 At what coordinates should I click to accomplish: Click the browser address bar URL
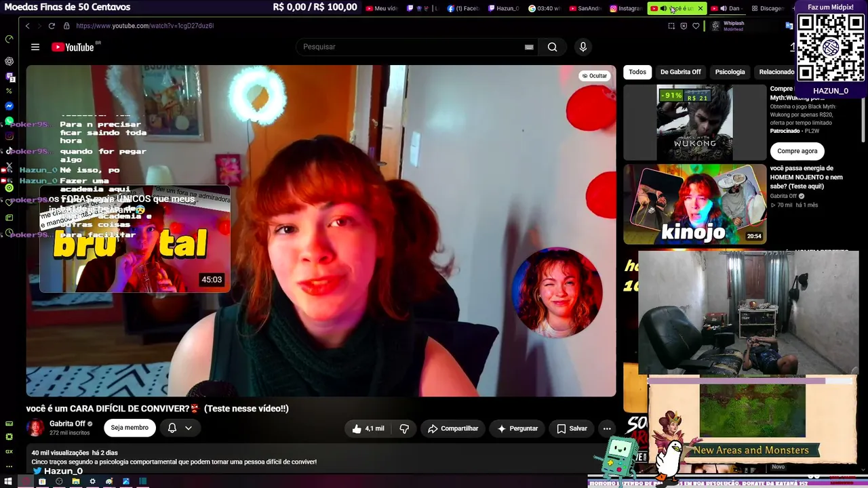point(145,26)
